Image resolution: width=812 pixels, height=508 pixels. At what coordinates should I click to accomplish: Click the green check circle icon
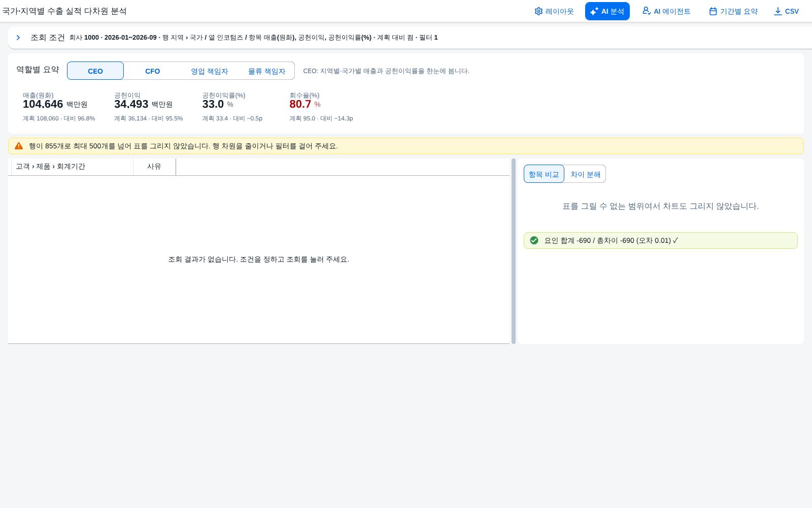pos(534,240)
